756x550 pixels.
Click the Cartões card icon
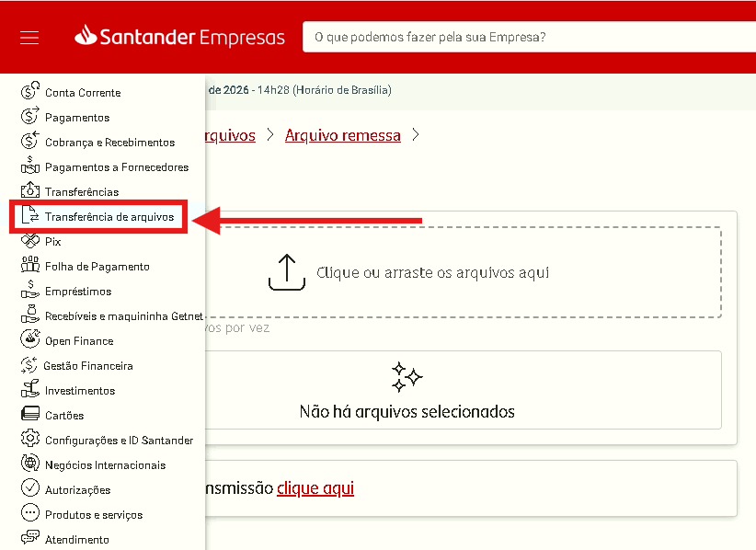coord(30,414)
